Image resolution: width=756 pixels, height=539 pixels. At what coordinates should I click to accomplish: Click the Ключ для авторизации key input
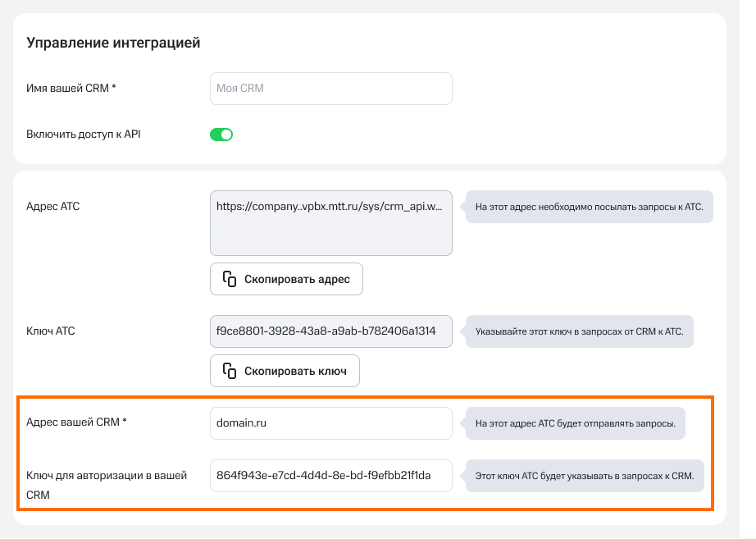click(330, 476)
